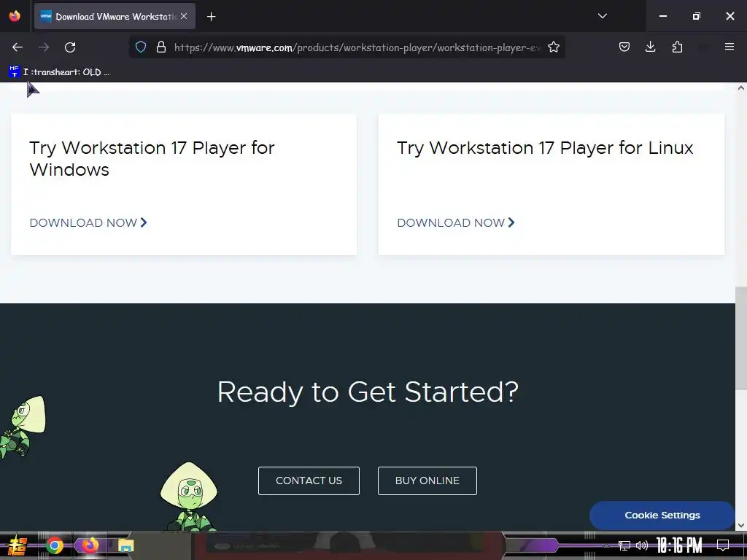Launch Chrome from the taskbar
This screenshot has height=560, width=747.
tap(55, 545)
